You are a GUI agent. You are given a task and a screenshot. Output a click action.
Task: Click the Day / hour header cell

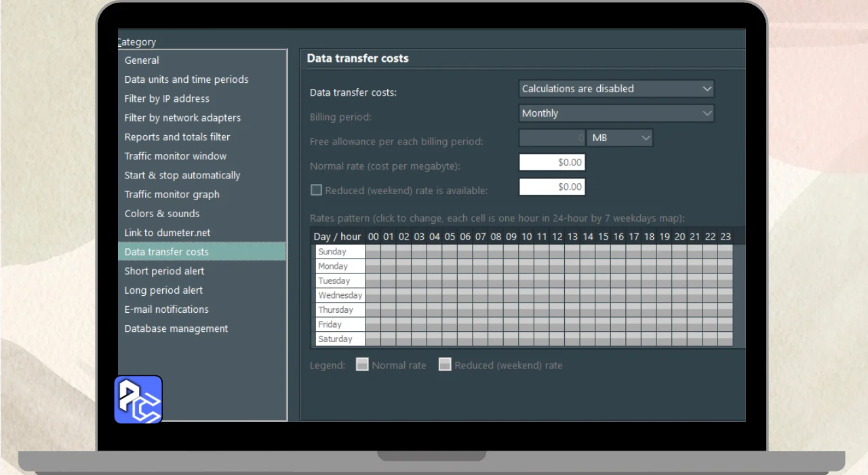pyautogui.click(x=338, y=237)
